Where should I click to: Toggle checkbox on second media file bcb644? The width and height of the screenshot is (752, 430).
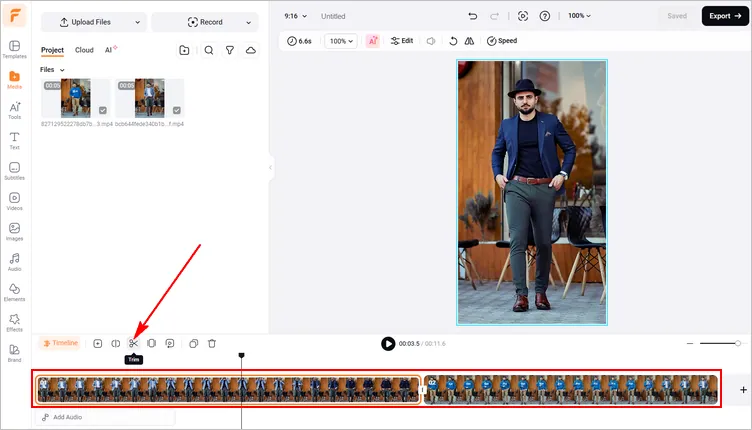point(176,110)
